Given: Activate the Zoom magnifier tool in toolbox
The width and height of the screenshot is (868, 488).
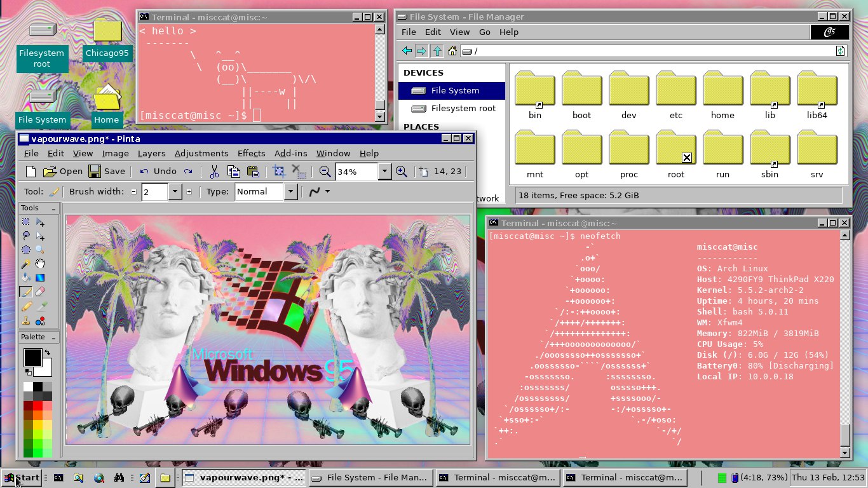Looking at the screenshot, I should pos(40,250).
